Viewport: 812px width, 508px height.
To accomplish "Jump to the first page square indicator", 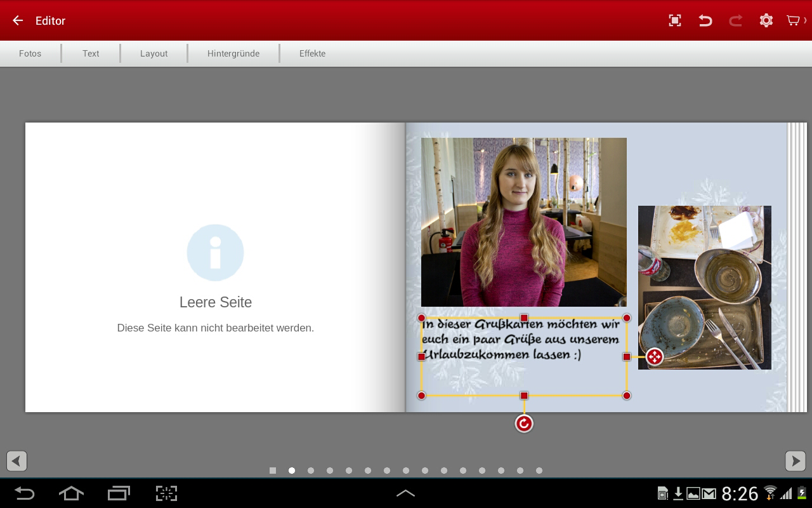I will [x=273, y=471].
